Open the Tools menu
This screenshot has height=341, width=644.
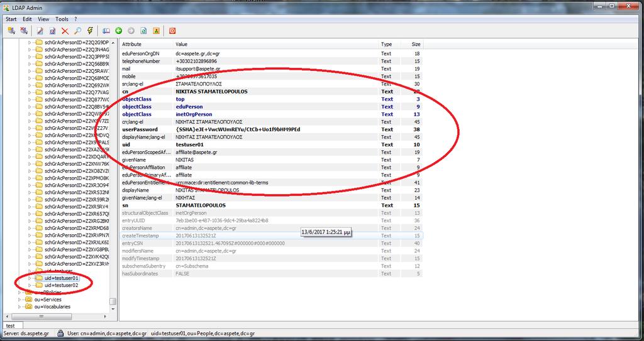click(62, 19)
